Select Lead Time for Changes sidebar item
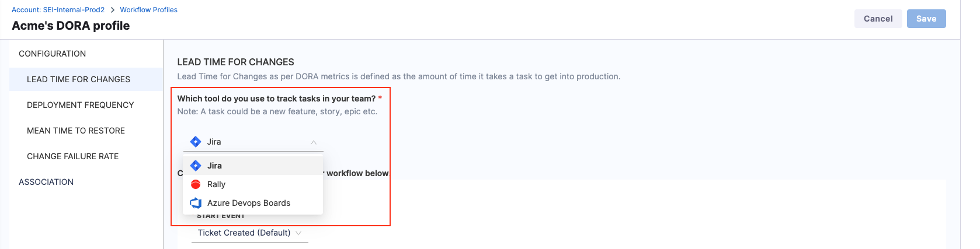 point(78,79)
